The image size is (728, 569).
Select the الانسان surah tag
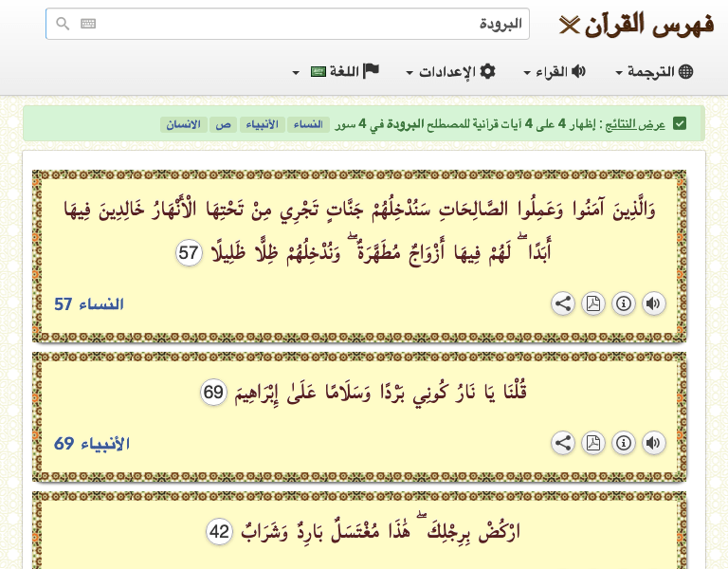coord(181,124)
